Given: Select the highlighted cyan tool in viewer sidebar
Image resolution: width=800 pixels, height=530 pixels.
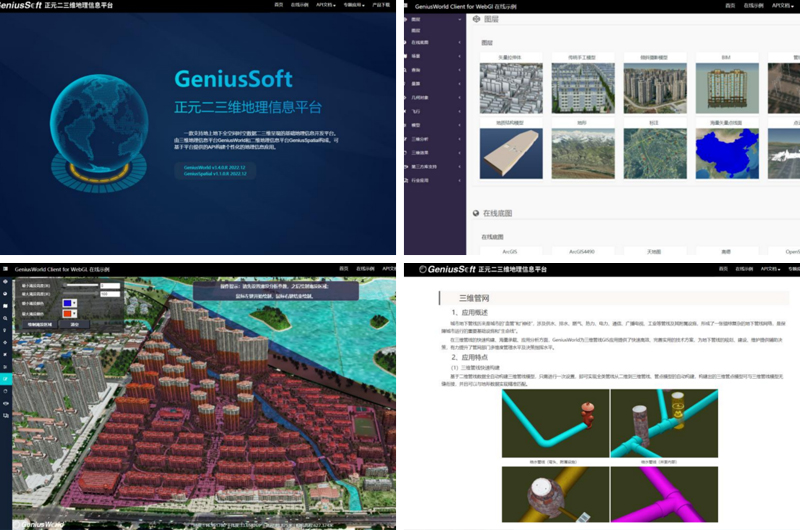Looking at the screenshot, I should (6, 378).
